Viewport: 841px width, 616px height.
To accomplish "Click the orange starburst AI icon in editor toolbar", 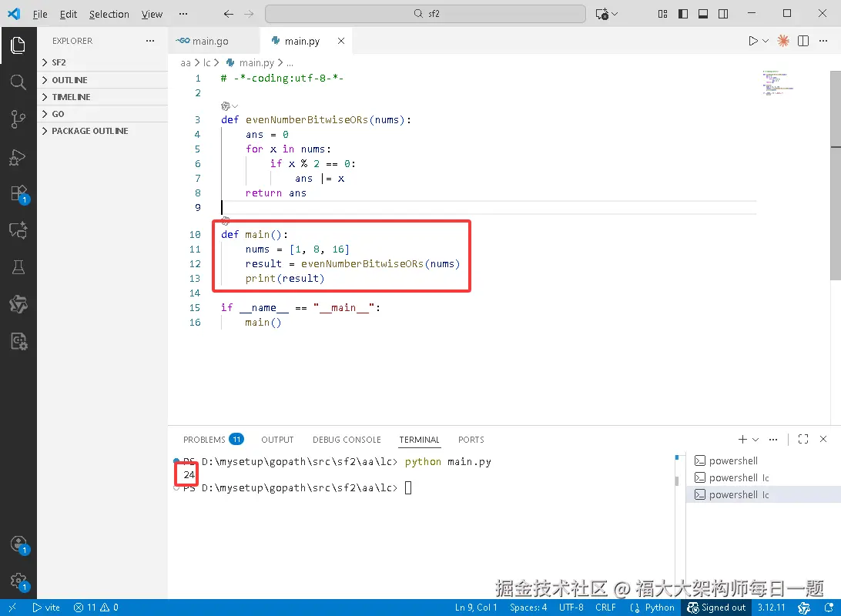I will tap(783, 41).
